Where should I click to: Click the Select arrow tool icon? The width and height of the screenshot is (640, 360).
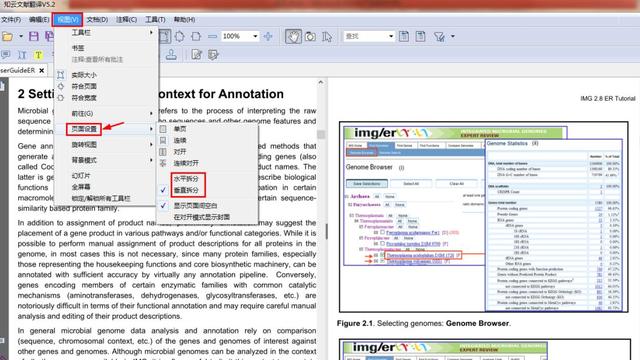[x=327, y=36]
